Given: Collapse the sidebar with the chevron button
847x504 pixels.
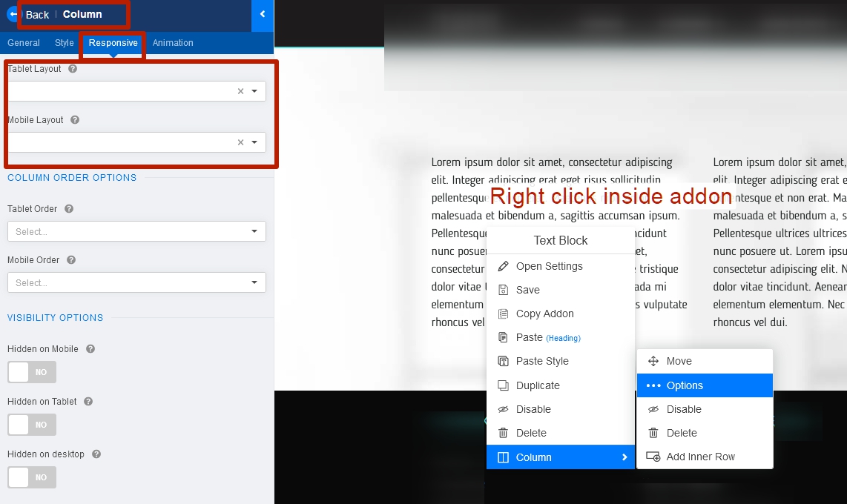Looking at the screenshot, I should (x=263, y=14).
